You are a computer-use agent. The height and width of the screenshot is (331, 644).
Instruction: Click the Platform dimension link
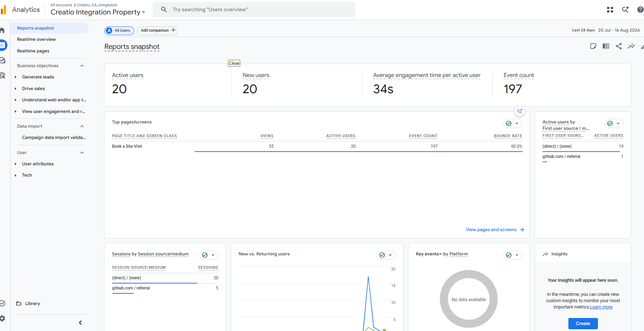pyautogui.click(x=459, y=254)
